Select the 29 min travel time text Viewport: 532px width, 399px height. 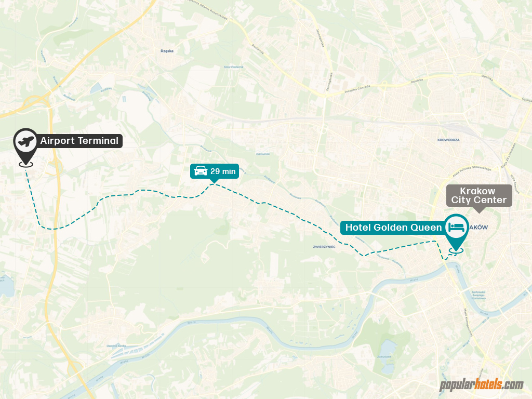pyautogui.click(x=223, y=171)
